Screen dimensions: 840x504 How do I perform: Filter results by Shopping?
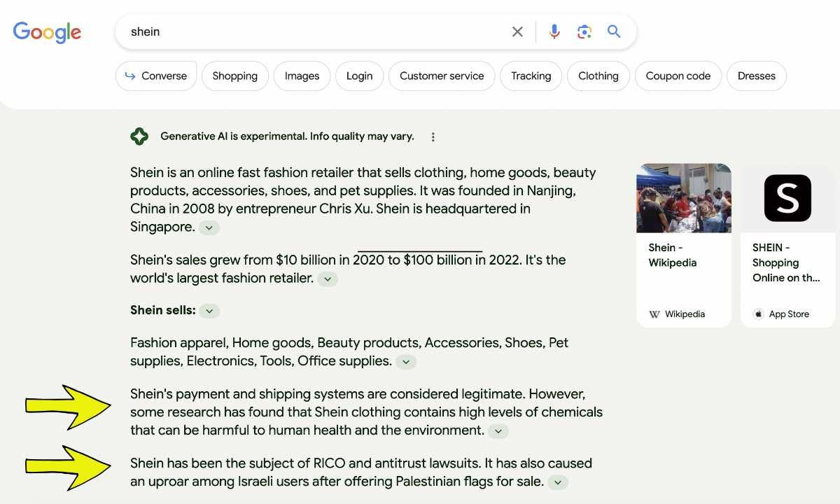coord(235,76)
